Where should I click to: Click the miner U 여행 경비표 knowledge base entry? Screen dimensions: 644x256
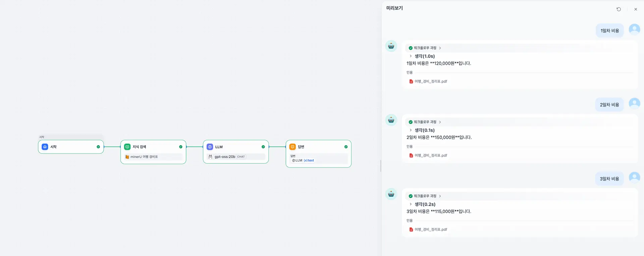144,157
